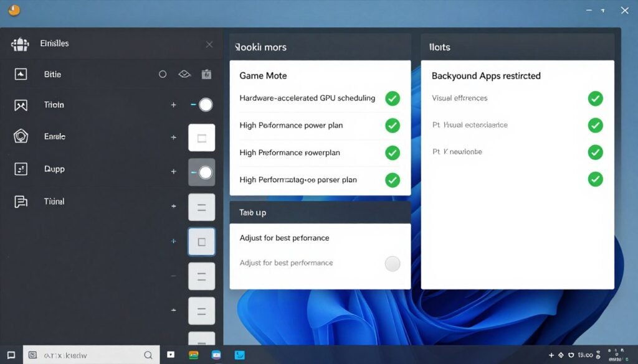The height and width of the screenshot is (364, 638).
Task: Select the Tiuinal chat icon
Action: tap(21, 202)
